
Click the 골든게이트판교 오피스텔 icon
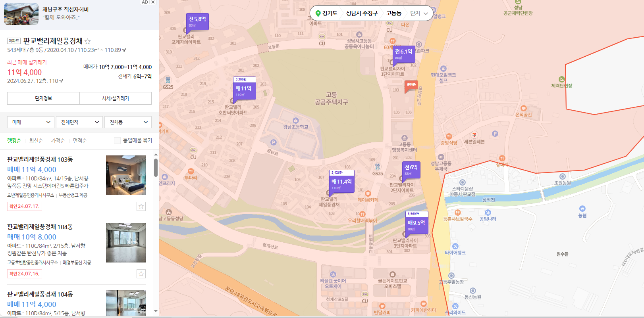[x=392, y=274]
